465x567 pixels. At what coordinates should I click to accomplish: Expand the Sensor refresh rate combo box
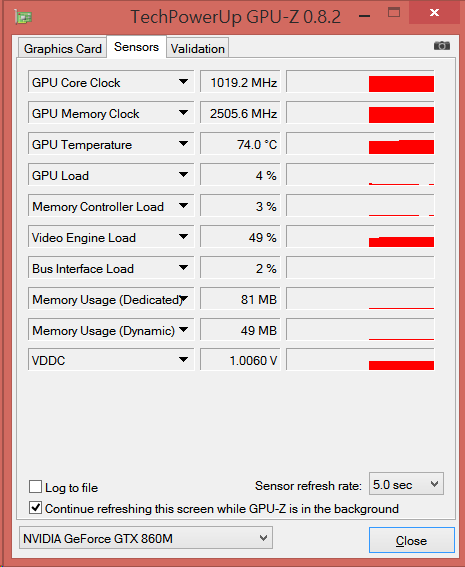[x=406, y=484]
